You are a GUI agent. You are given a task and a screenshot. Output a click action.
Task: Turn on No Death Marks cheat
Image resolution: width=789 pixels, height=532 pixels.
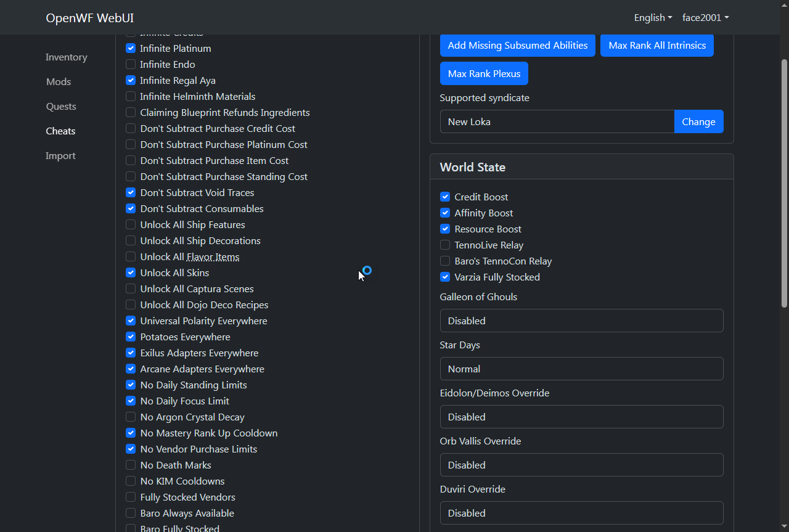pos(131,465)
